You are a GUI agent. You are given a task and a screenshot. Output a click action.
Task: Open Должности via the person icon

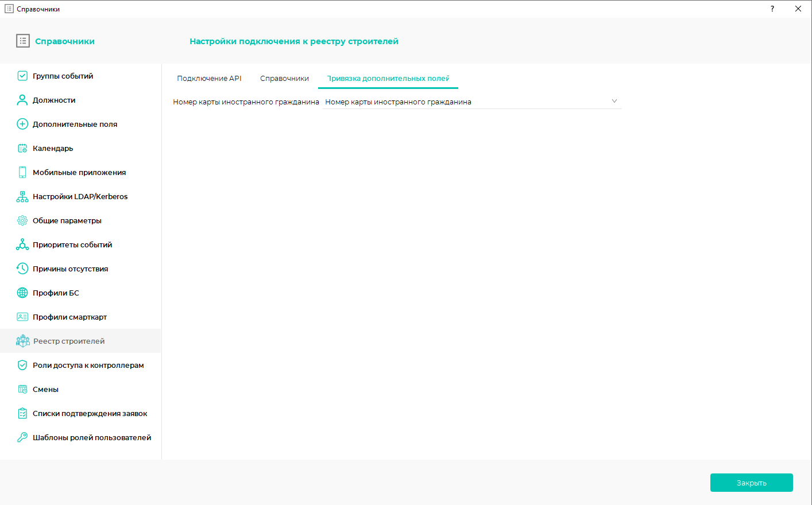click(x=22, y=100)
